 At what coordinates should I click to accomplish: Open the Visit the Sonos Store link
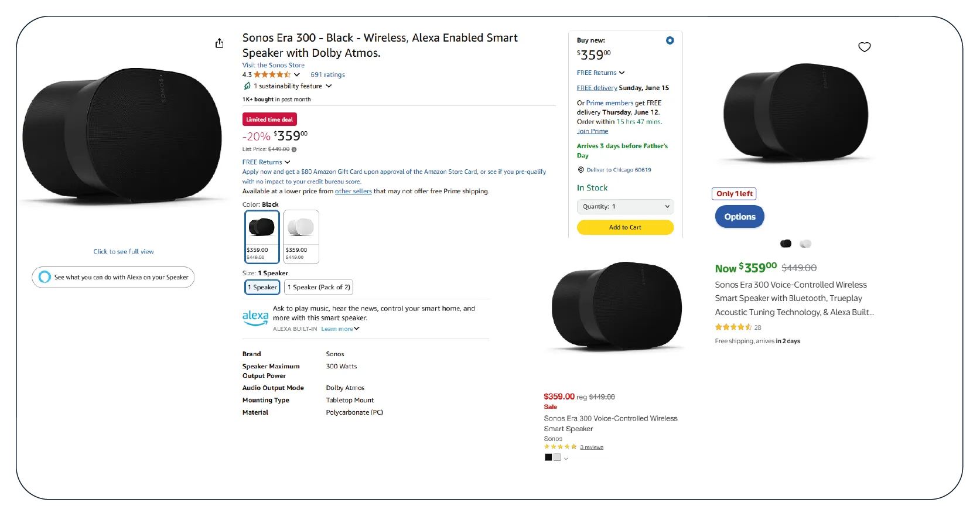[x=274, y=65]
